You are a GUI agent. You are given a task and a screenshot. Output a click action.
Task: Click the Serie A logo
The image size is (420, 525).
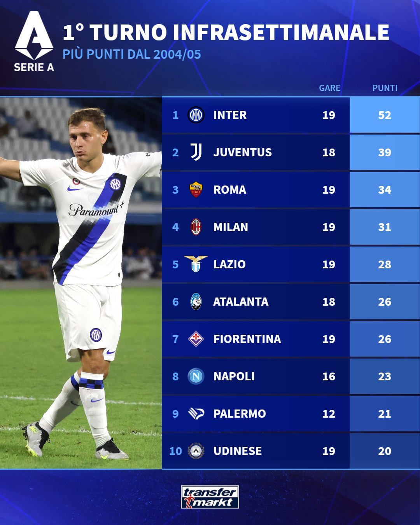pos(34,42)
